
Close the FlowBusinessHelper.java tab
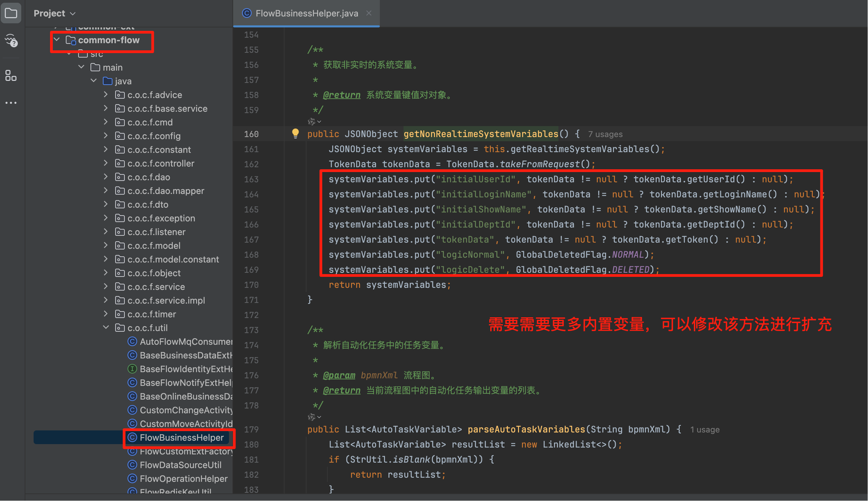point(369,13)
